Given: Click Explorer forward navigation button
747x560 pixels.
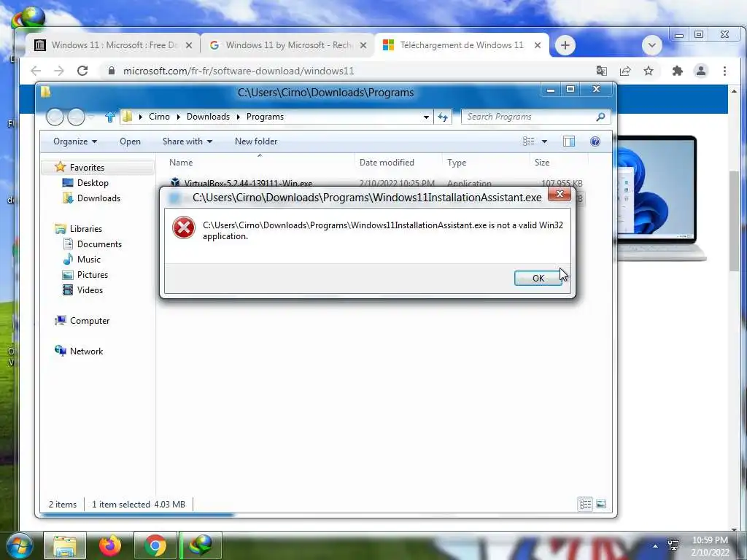Looking at the screenshot, I should 76,117.
